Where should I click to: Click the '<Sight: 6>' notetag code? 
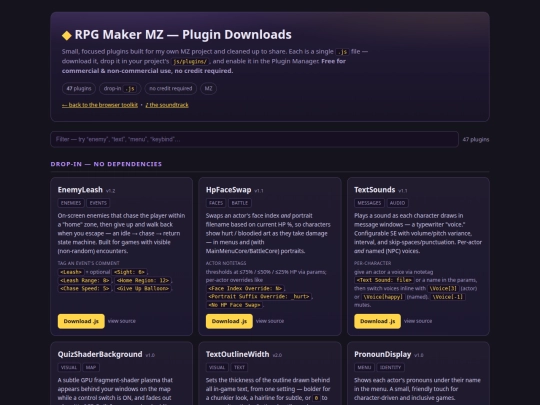pyautogui.click(x=129, y=272)
